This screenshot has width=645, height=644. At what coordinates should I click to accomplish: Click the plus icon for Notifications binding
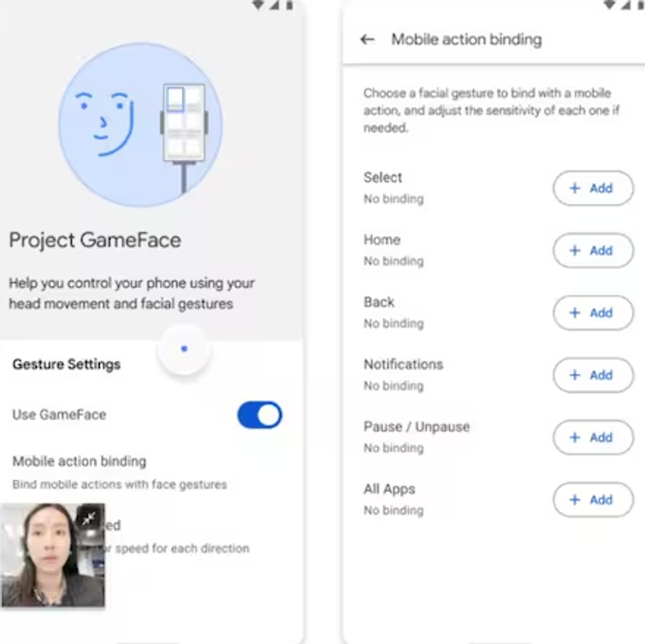[x=575, y=375]
